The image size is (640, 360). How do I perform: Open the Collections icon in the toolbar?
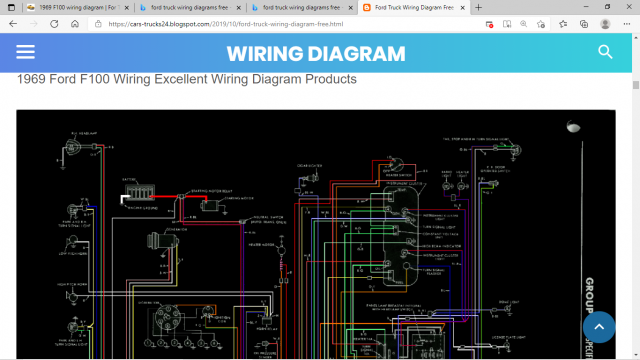point(584,24)
